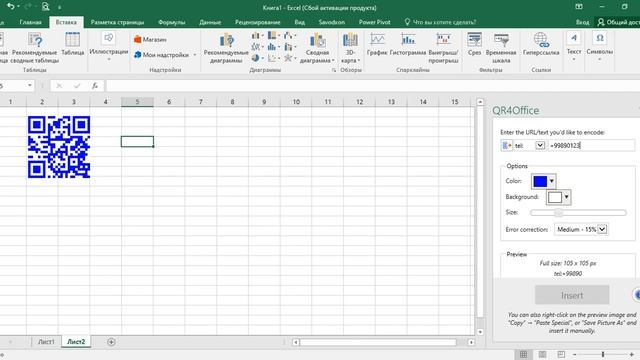Open the Charts group dialog launcher
This screenshot has width=640, height=360.
pyautogui.click(x=334, y=70)
